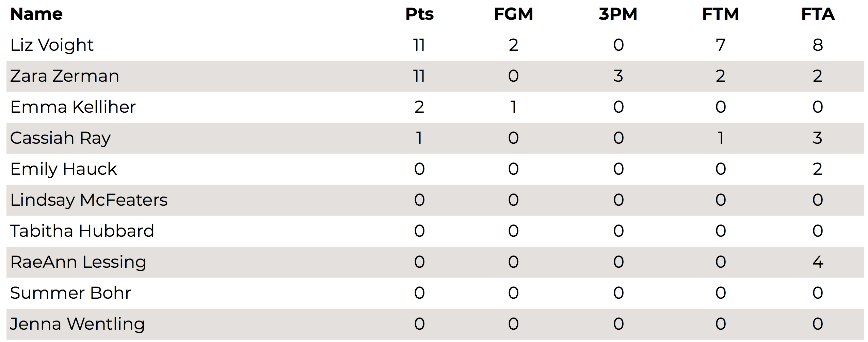Select Lindsay McFeaters row name
This screenshot has height=342, width=868.
89,200
